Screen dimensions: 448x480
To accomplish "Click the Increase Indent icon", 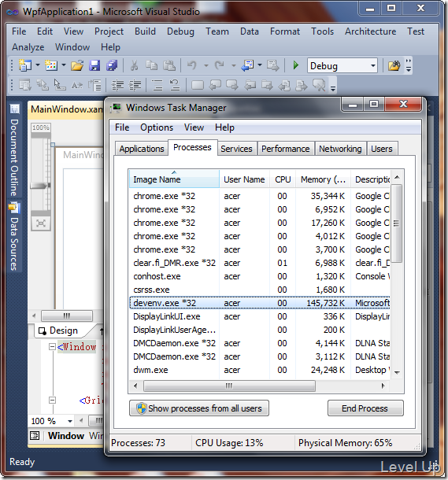I will pos(135,85).
